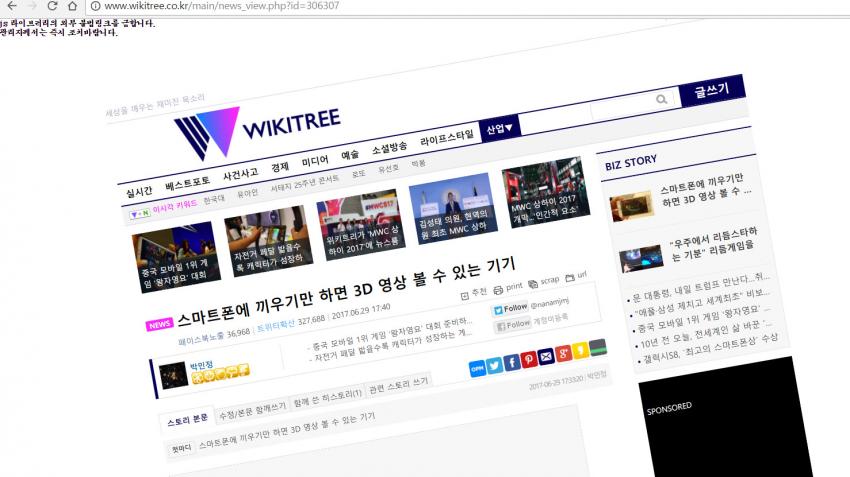Image resolution: width=850 pixels, height=477 pixels.
Task: Click the 글쓰기 write button
Action: 712,90
